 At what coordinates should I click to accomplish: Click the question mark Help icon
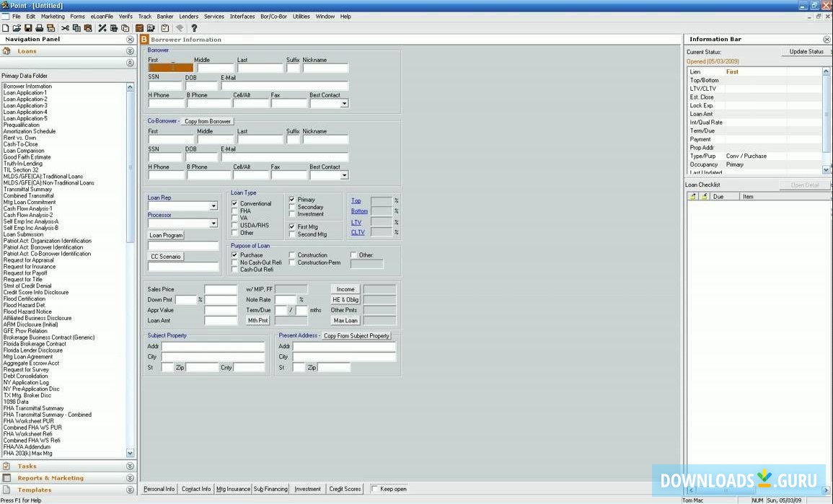[194, 28]
